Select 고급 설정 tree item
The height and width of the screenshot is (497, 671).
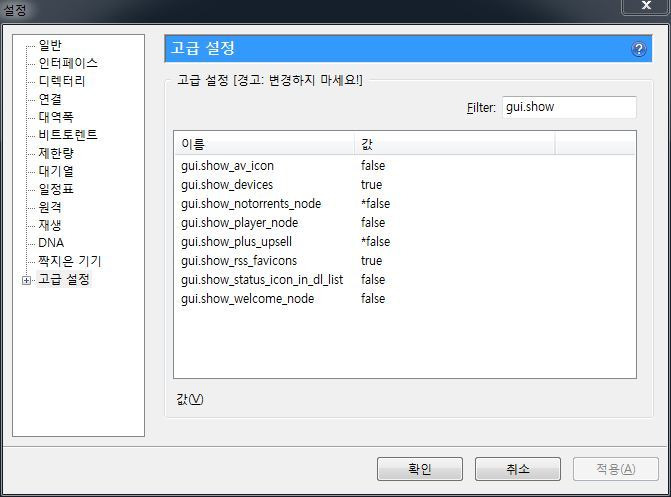[x=64, y=279]
